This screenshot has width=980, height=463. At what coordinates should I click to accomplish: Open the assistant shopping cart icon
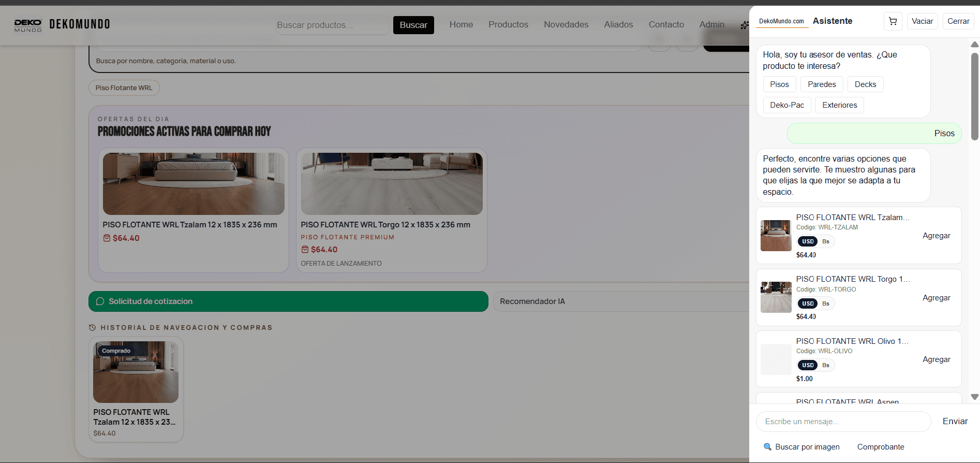pyautogui.click(x=893, y=21)
